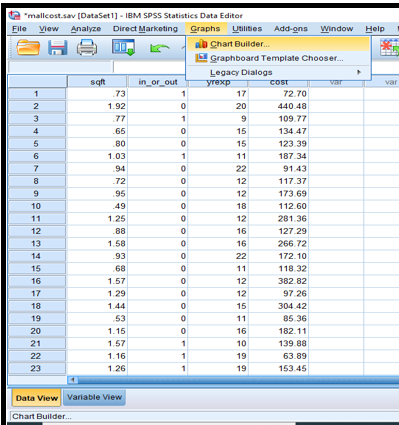Image resolution: width=399 pixels, height=425 pixels.
Task: Click the sqft cell 1.03 in row 6
Action: click(97, 156)
